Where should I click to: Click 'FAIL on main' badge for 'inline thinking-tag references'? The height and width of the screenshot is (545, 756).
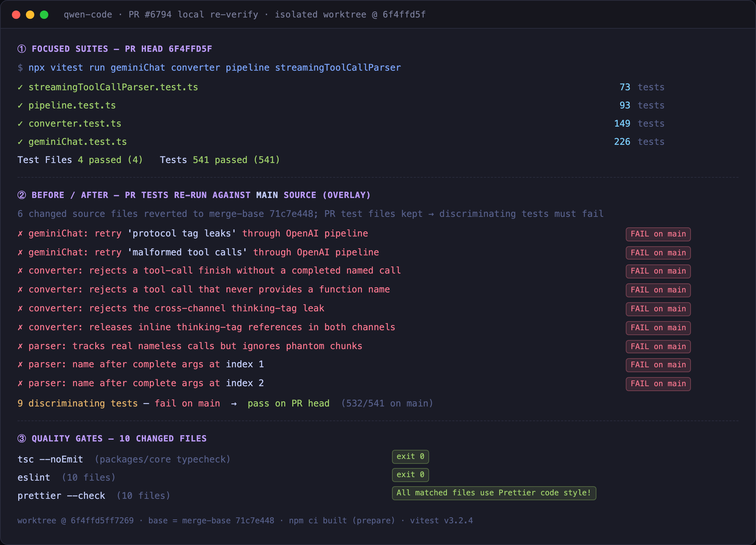click(658, 328)
